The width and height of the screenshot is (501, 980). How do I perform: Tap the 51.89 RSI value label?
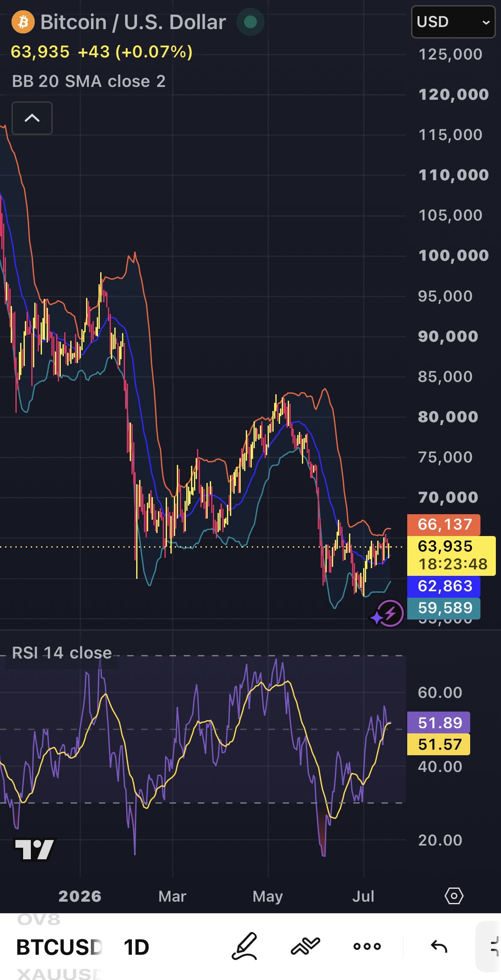pos(438,723)
